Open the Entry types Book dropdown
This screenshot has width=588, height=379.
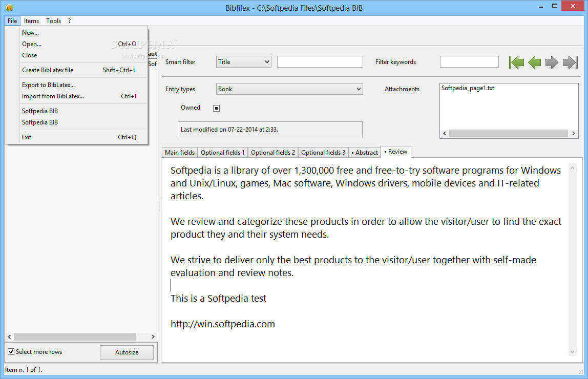tap(289, 89)
